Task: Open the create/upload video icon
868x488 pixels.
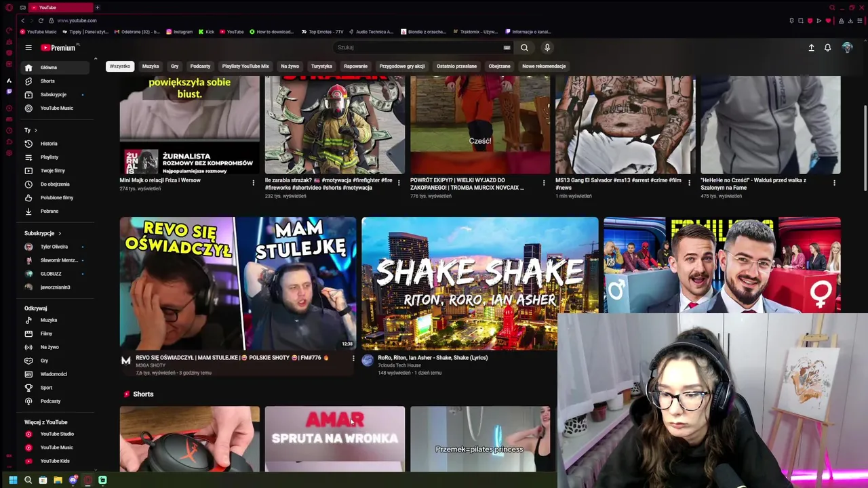Action: tap(811, 47)
